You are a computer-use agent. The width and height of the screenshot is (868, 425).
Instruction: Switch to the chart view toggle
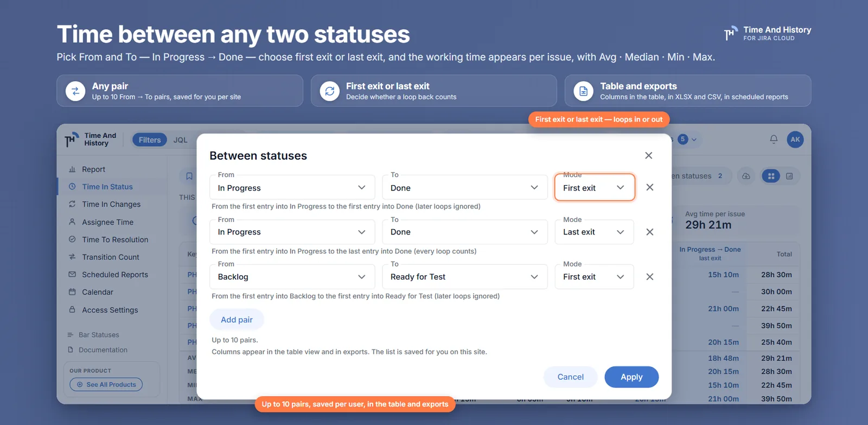[x=789, y=176]
